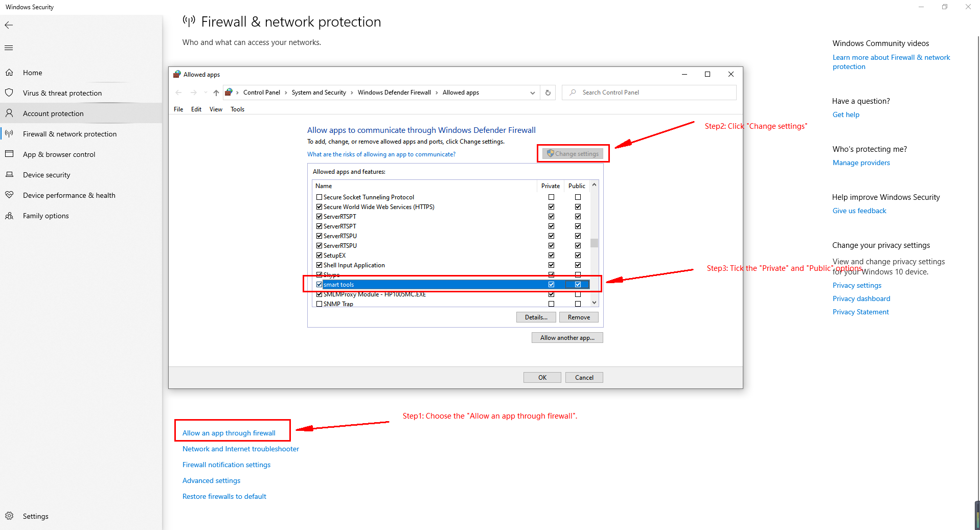This screenshot has width=980, height=530.
Task: Click the Virus & threat protection shield icon
Action: 9,93
